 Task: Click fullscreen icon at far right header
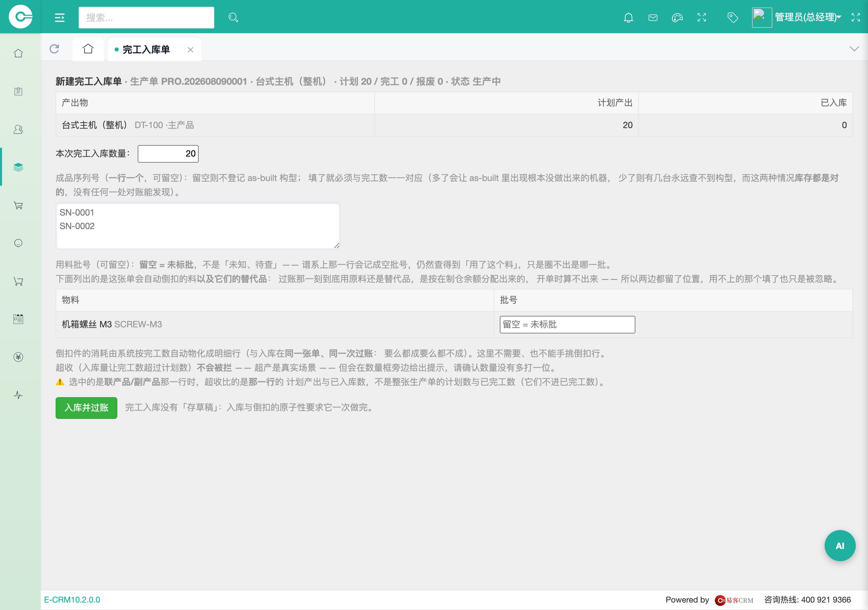[x=855, y=17]
